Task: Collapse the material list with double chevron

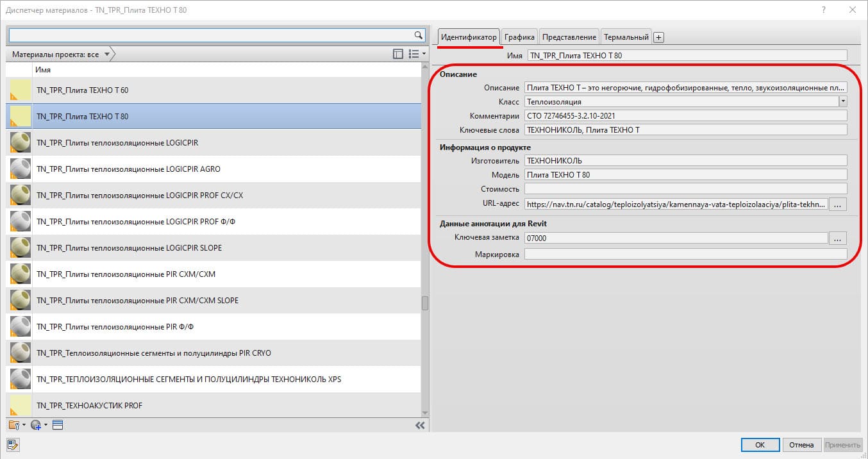Action: tap(420, 425)
